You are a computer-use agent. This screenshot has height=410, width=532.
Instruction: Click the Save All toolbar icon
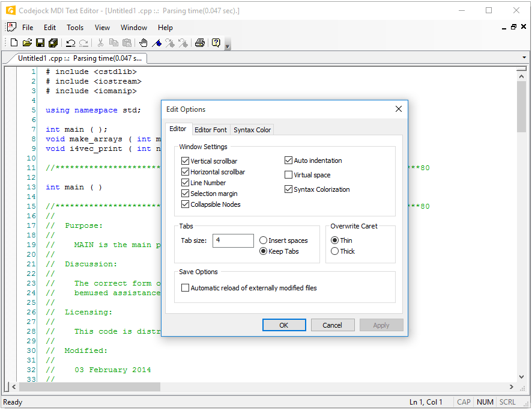click(53, 43)
